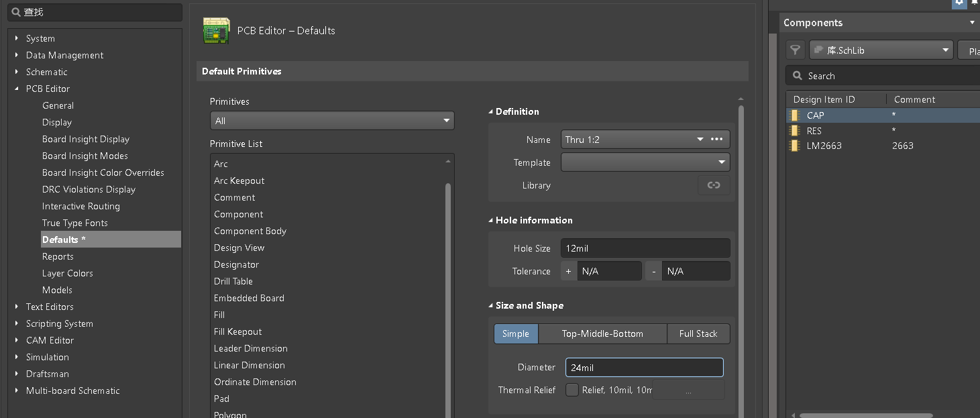The image size is (980, 418).
Task: Open the Template dropdown
Action: [x=645, y=162]
